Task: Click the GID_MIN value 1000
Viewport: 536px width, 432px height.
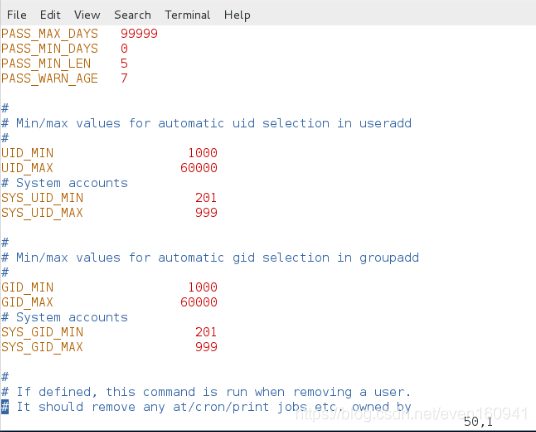Action: click(x=203, y=287)
